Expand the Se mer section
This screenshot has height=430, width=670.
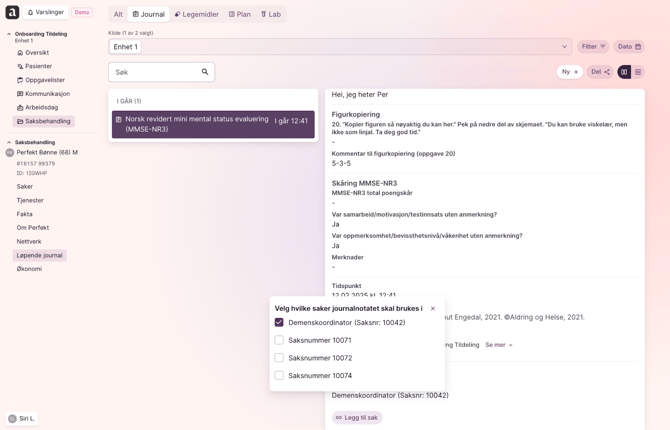click(x=499, y=345)
